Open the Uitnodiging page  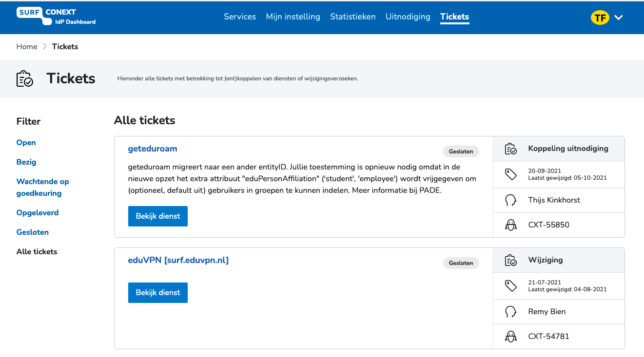coord(408,17)
